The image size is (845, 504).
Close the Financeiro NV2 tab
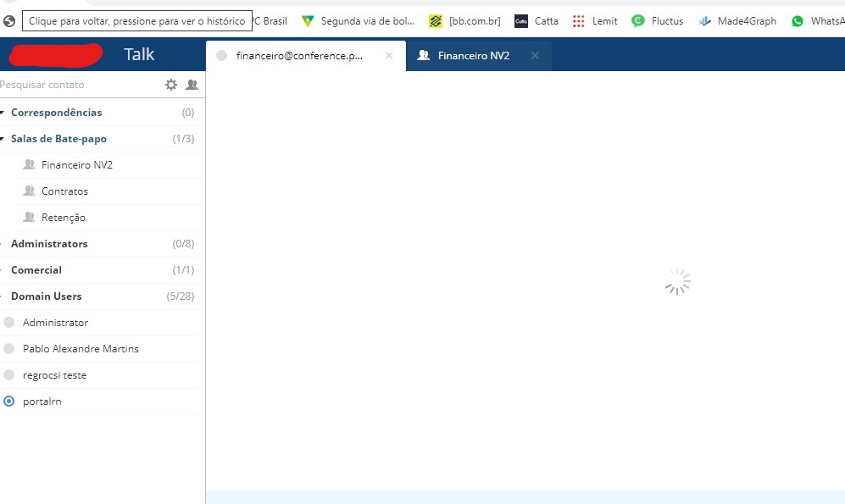[535, 55]
